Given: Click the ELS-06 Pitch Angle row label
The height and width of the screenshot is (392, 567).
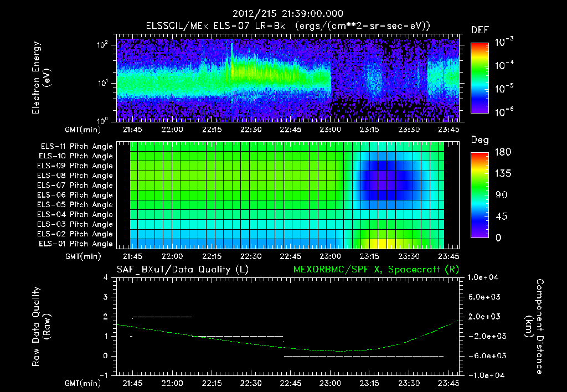Looking at the screenshot, I should pos(75,195).
